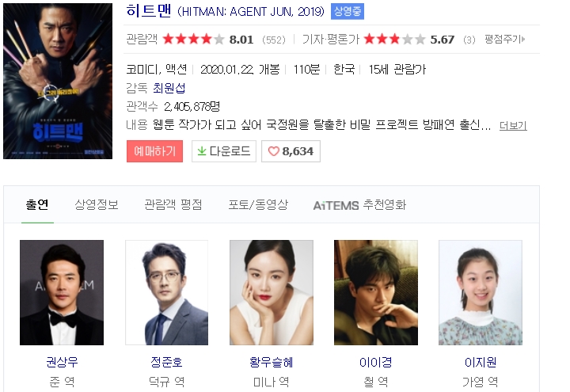Click the audience rating stars

(x=193, y=39)
